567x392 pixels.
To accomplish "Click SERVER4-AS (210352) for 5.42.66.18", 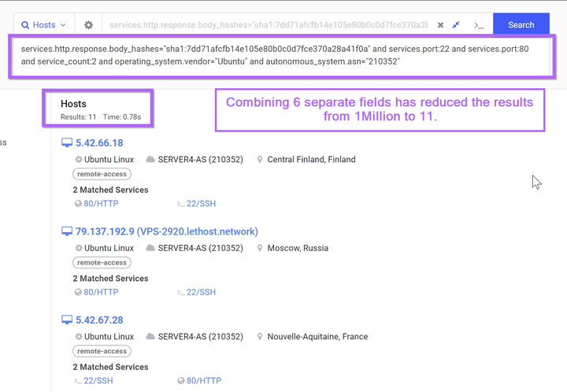I will pyautogui.click(x=200, y=159).
